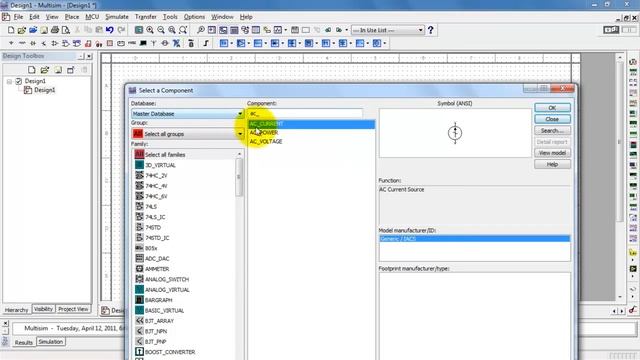Open the Group dropdown arrow
This screenshot has width=640, height=360.
tap(240, 134)
